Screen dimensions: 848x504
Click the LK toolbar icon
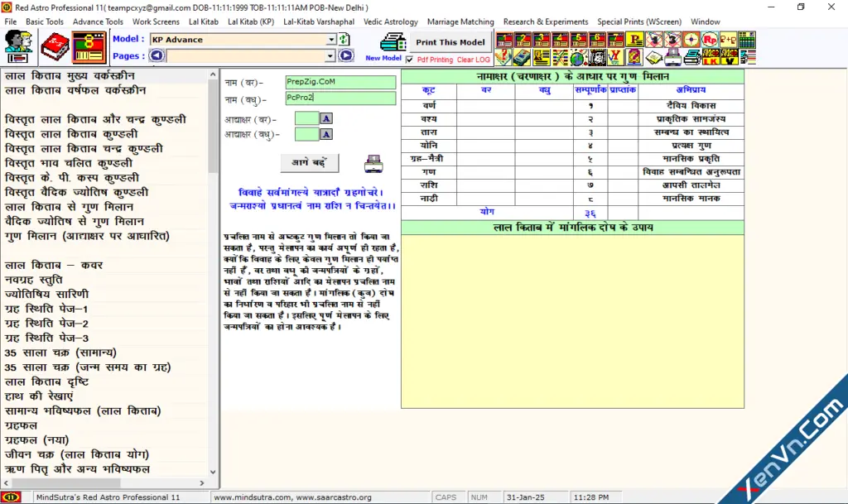(x=710, y=57)
